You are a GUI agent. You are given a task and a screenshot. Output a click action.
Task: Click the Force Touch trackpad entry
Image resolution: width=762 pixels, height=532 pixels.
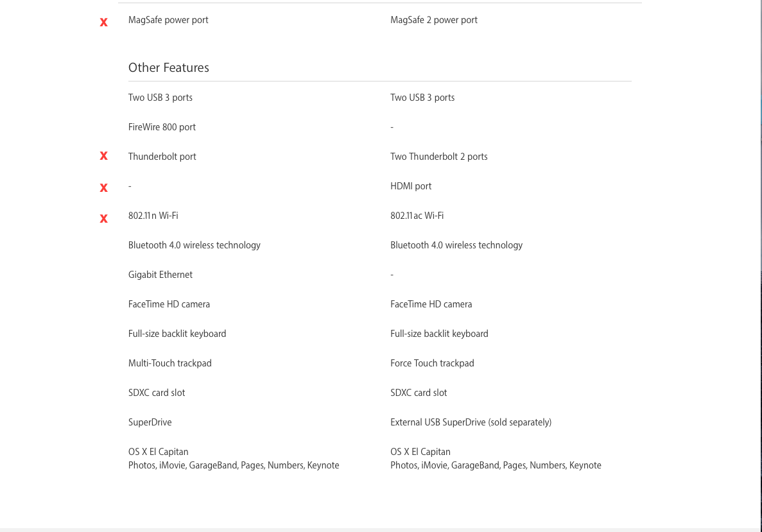(x=432, y=363)
